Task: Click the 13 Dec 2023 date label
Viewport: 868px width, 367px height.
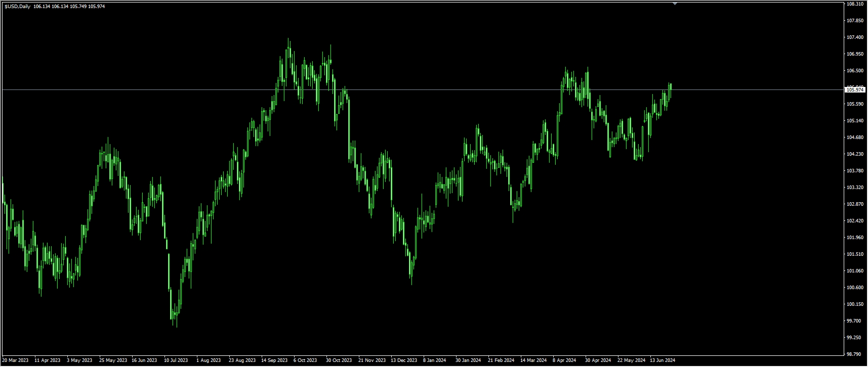Action: tap(404, 360)
